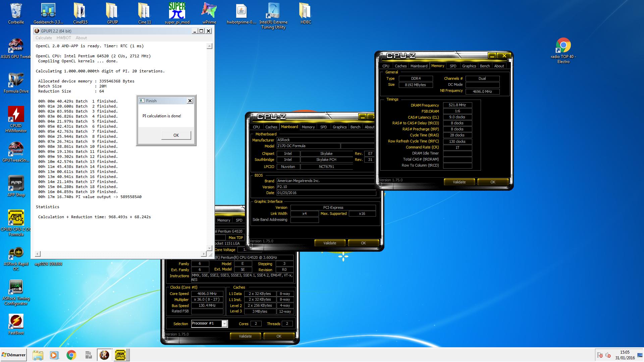Launch CPUID CPU-Z OC Formula shortcut
644x362 pixels.
[x=16, y=223]
